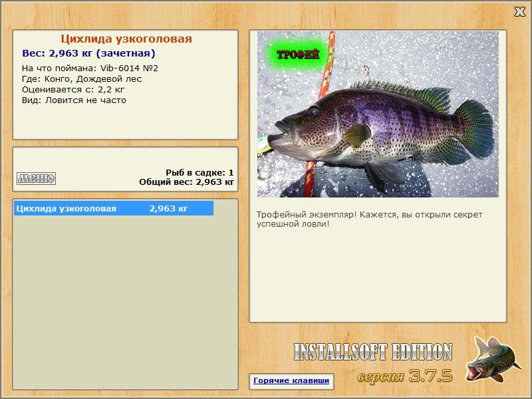Select Цихлида узкоголовая row in fish list

(114, 208)
